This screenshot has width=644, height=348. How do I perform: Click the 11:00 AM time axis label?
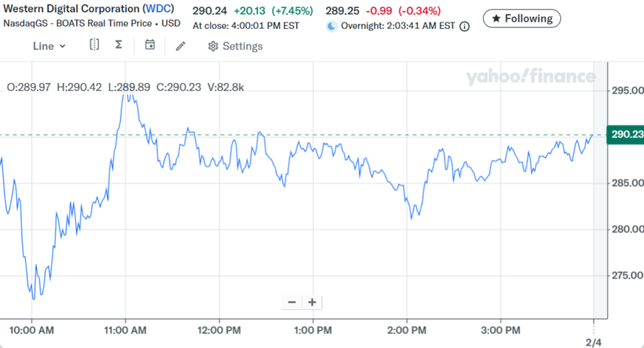(x=125, y=330)
